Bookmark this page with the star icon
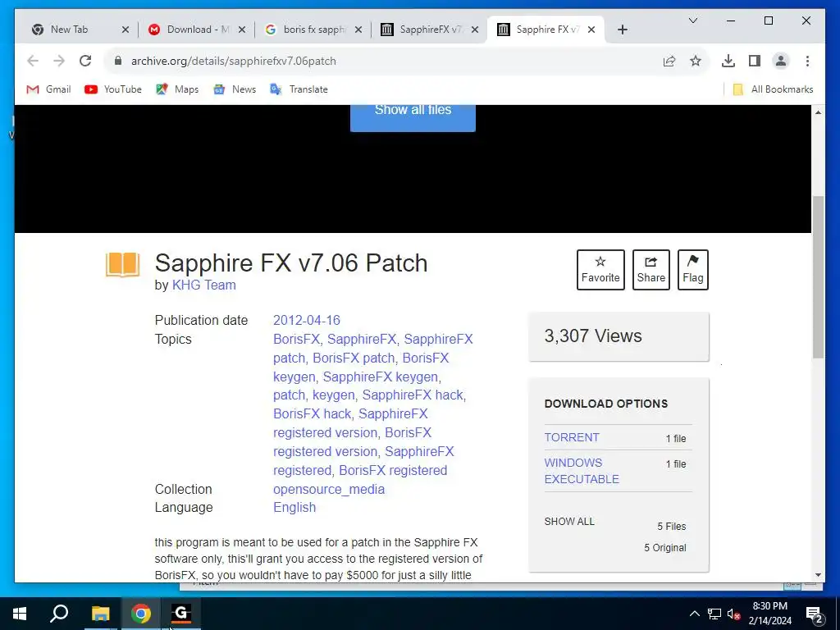The height and width of the screenshot is (630, 840). [x=696, y=61]
